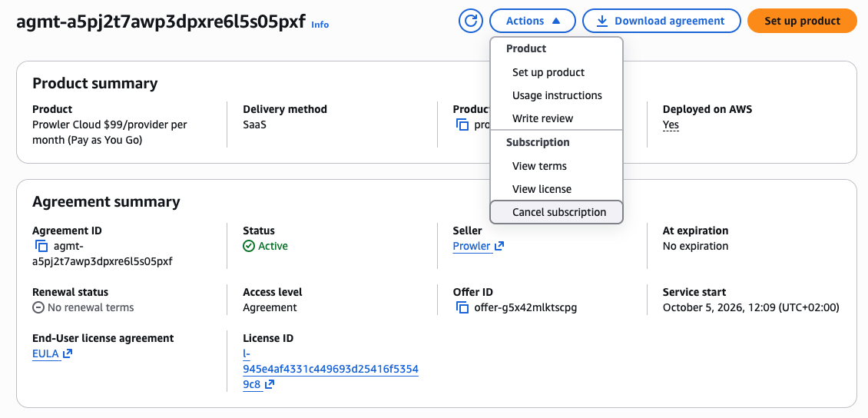
Task: Click the Download agreement button
Action: [x=661, y=21]
